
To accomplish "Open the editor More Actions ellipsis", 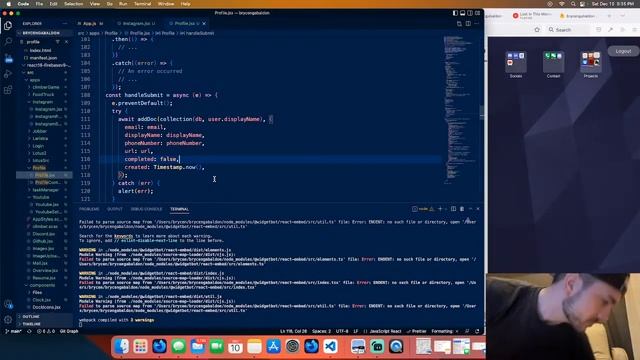I will [x=477, y=24].
